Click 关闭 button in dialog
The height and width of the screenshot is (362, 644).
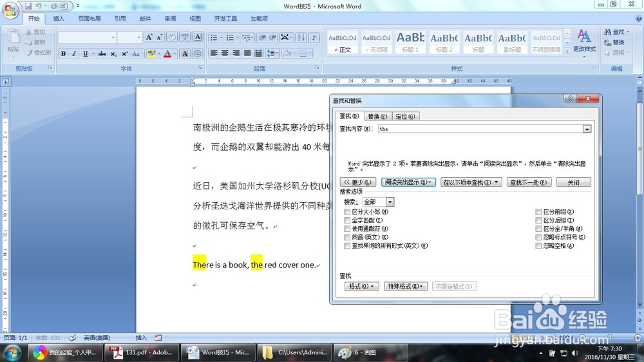(573, 182)
